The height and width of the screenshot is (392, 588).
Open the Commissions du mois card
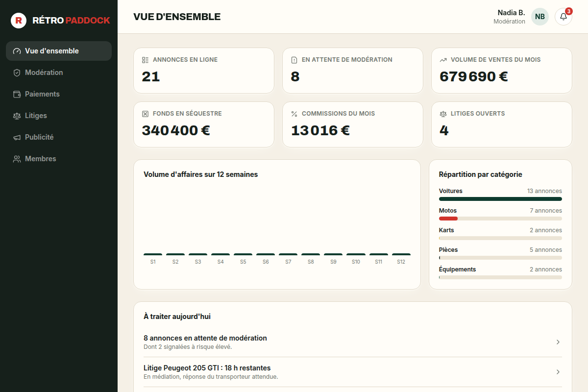(353, 124)
